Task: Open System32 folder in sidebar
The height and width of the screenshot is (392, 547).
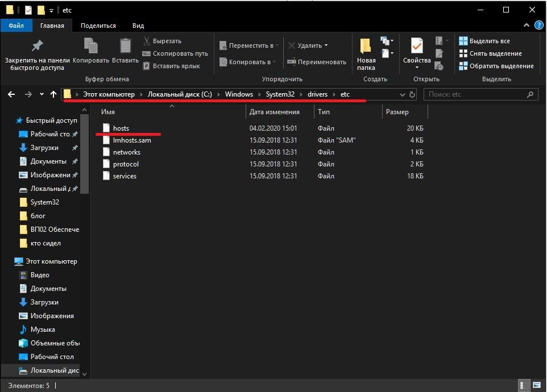Action: [39, 202]
